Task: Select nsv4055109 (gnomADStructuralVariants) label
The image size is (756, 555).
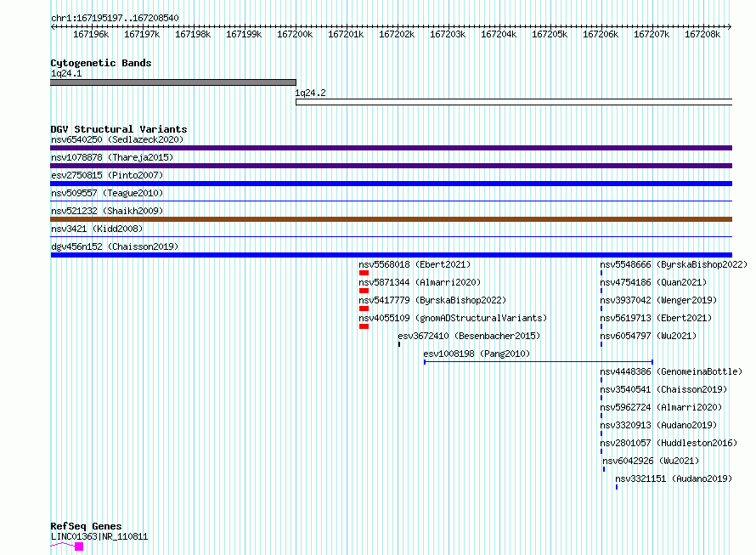Action: 453,318
